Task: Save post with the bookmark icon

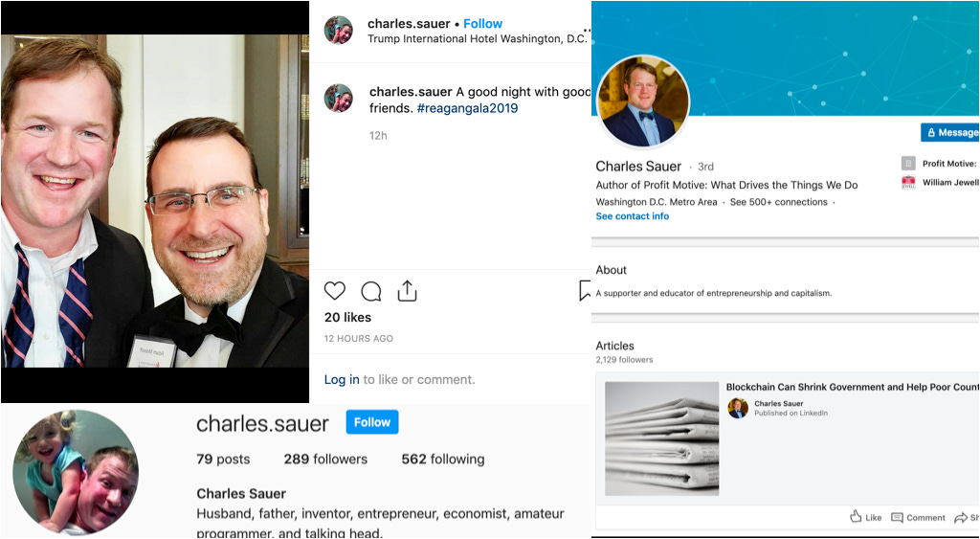Action: [585, 291]
